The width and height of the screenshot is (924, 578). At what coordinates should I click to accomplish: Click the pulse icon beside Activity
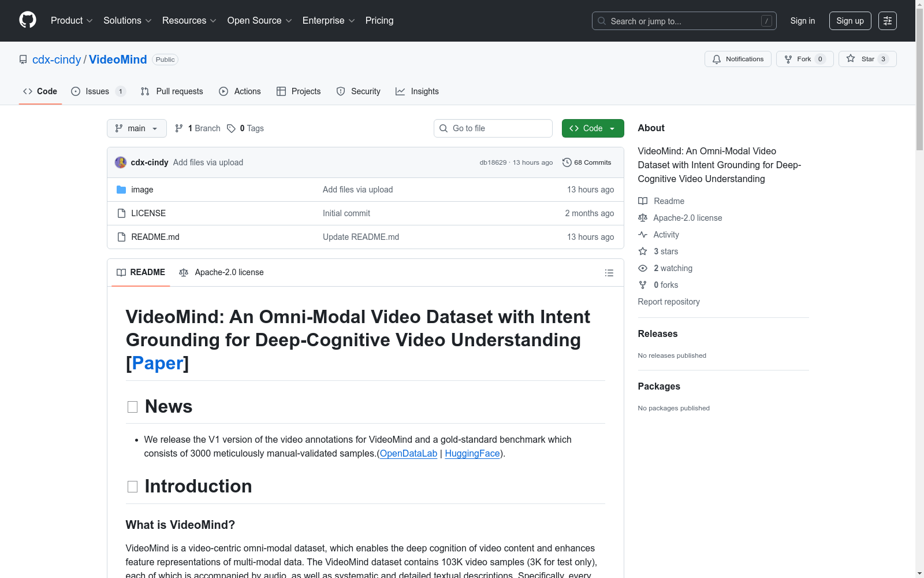coord(643,235)
